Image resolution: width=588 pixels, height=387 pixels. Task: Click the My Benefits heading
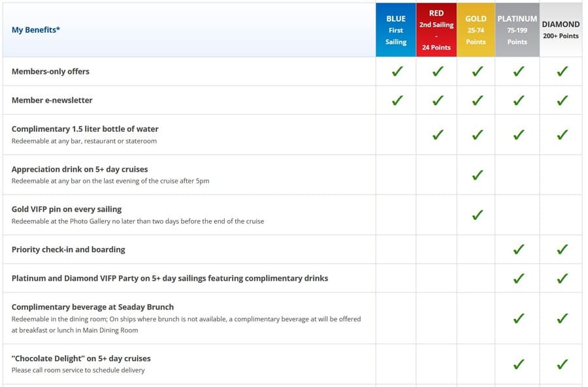tap(36, 29)
